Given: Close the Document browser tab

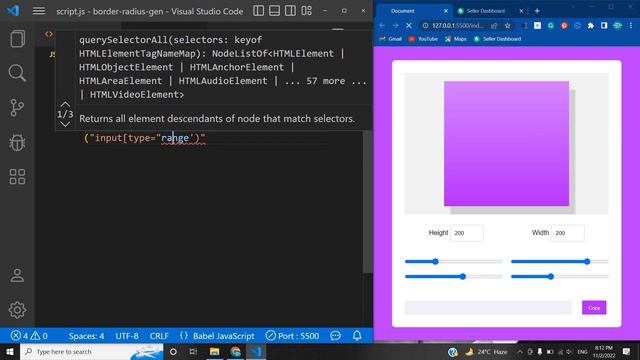Looking at the screenshot, I should point(446,11).
